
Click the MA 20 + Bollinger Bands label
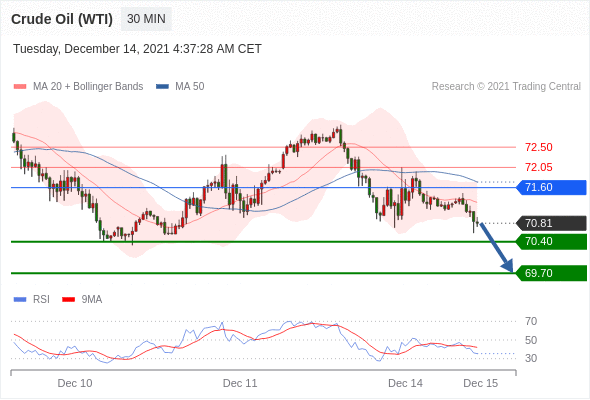click(x=88, y=87)
